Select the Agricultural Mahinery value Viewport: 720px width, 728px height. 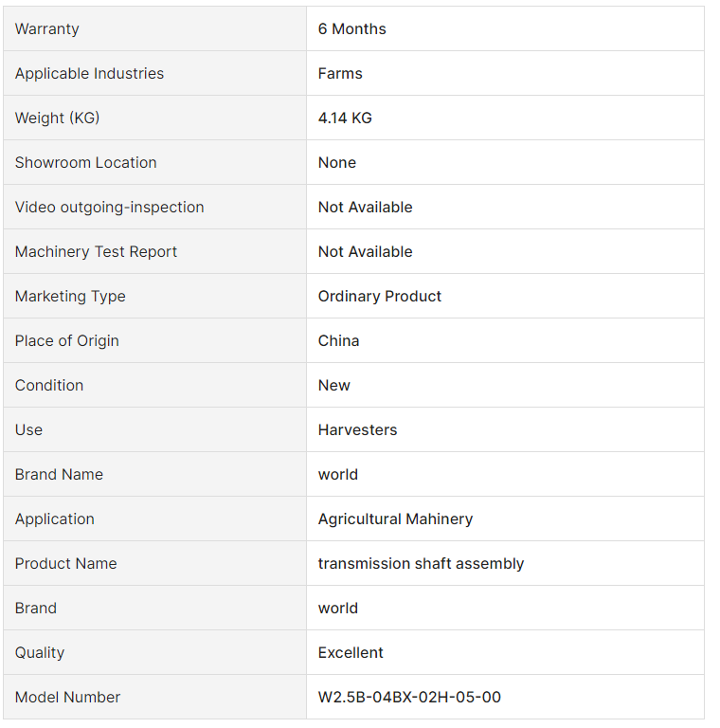pyautogui.click(x=395, y=519)
